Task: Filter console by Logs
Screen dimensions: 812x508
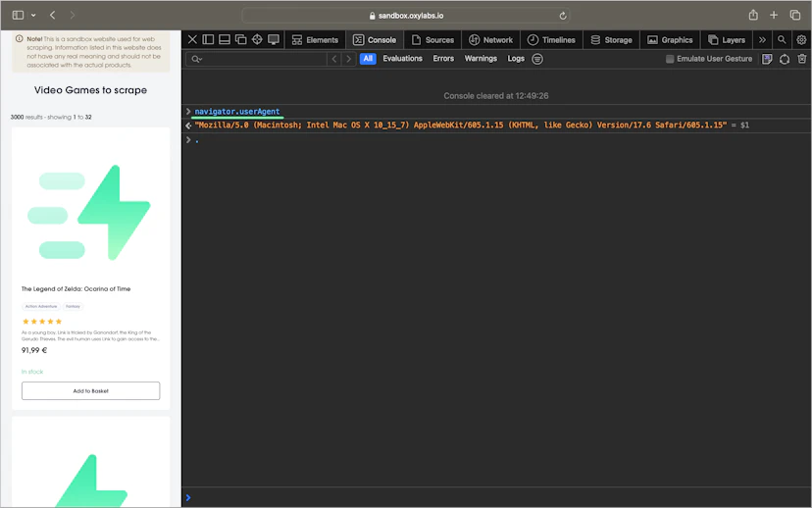Action: (516, 59)
